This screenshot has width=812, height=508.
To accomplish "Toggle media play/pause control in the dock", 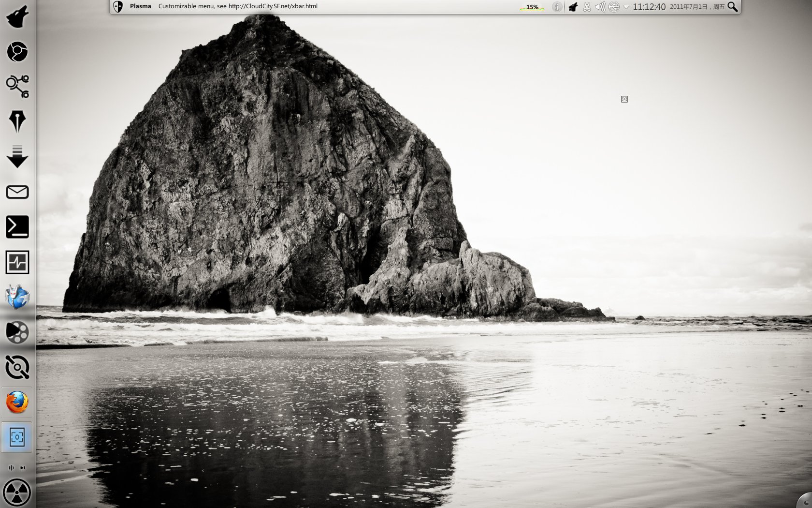I will tap(11, 468).
